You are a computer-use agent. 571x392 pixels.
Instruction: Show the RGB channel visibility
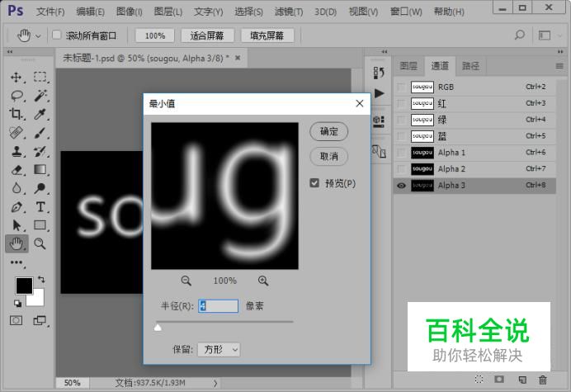click(x=401, y=87)
